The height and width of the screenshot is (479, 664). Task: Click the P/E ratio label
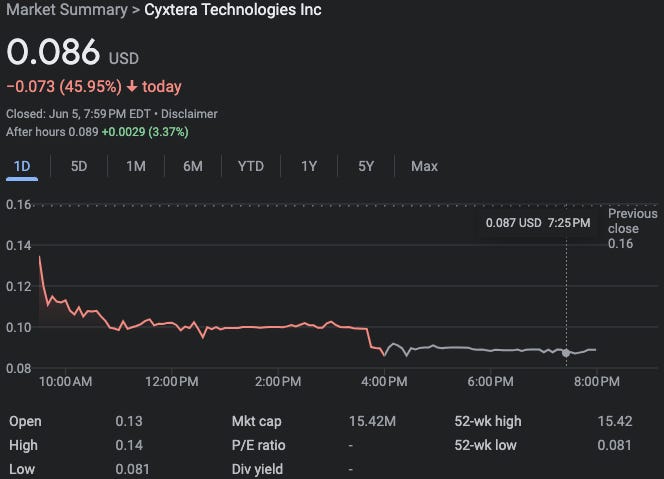pos(258,446)
